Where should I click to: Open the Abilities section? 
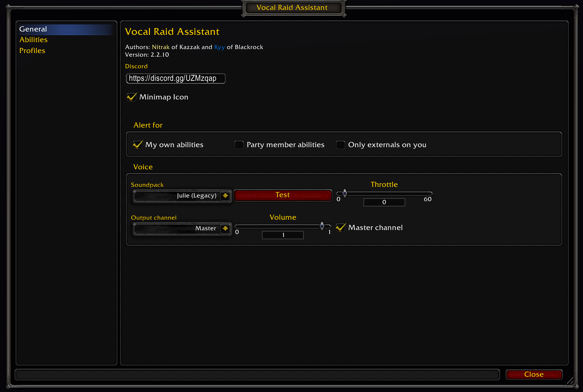click(33, 40)
